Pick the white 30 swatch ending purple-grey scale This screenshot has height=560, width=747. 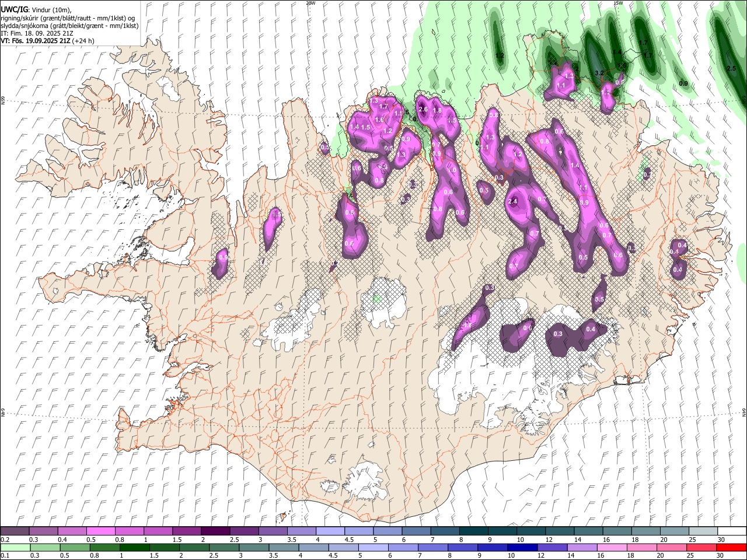tap(731, 531)
